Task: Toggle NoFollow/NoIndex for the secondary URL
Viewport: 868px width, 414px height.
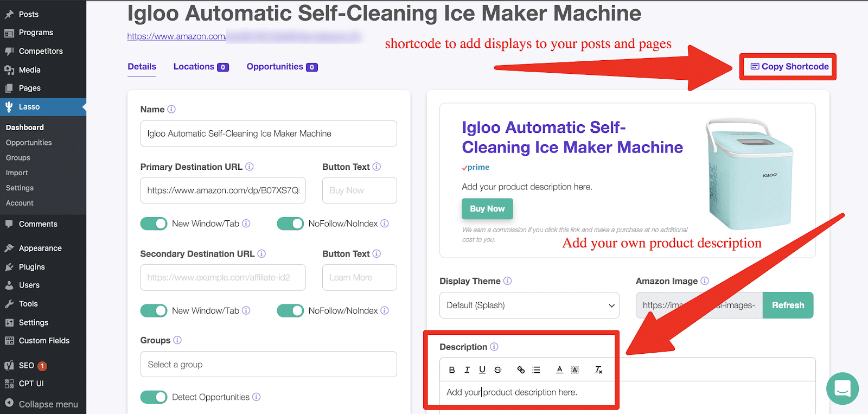Action: (290, 310)
